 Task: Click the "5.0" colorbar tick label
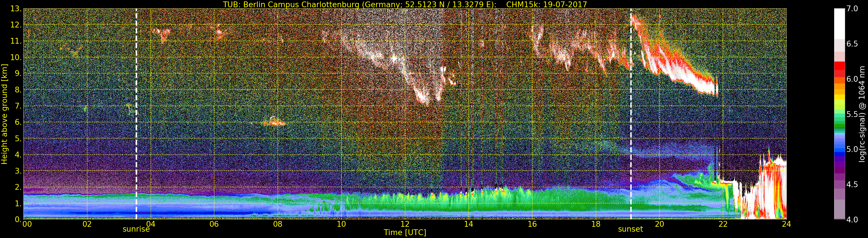coord(852,149)
